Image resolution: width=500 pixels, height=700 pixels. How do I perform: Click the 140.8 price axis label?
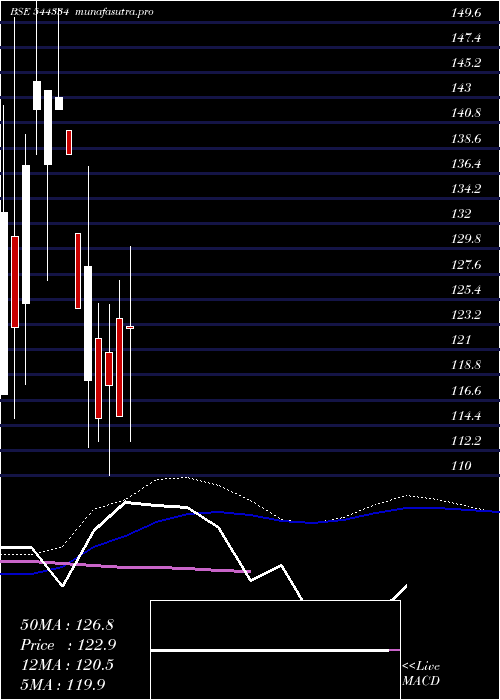pos(466,112)
